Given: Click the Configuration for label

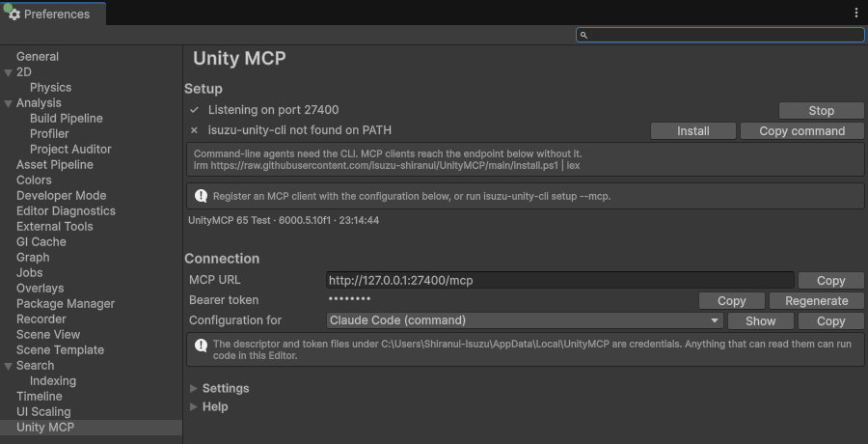Looking at the screenshot, I should (234, 320).
